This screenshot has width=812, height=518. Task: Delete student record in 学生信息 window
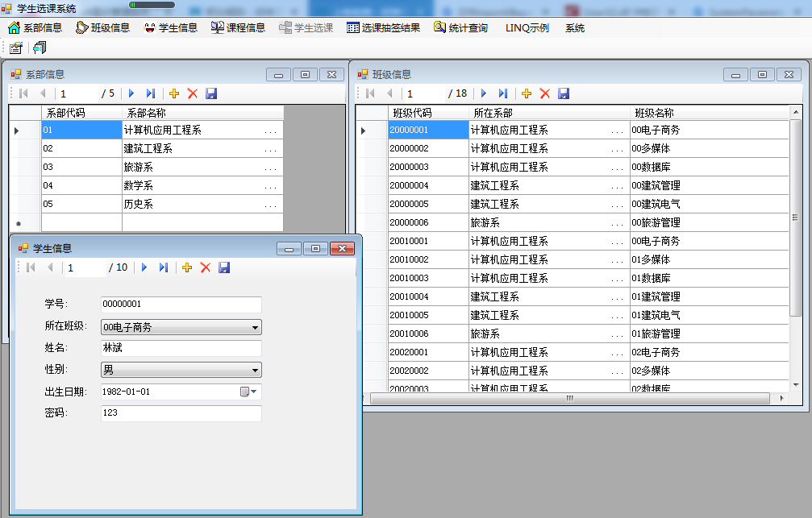pos(206,267)
